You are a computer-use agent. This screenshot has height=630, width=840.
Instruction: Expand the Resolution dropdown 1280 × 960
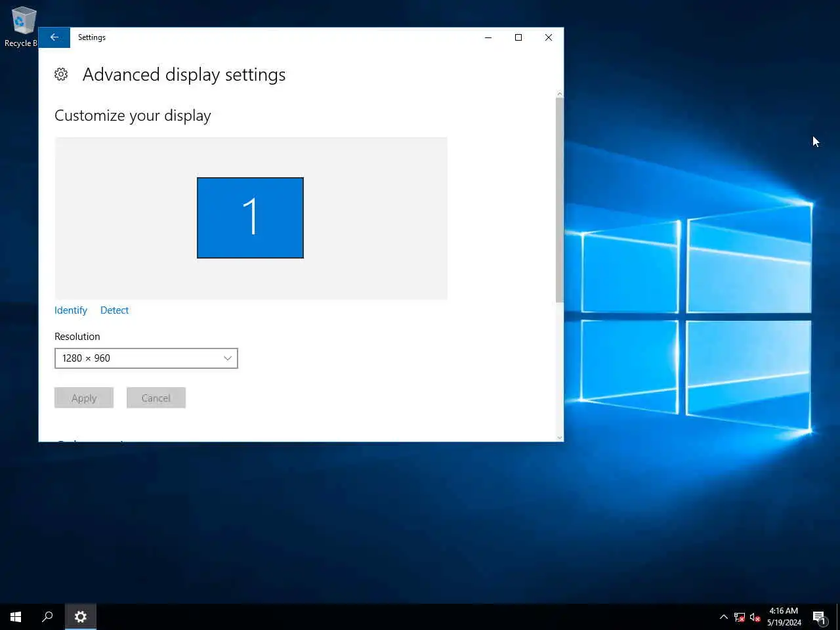(146, 358)
